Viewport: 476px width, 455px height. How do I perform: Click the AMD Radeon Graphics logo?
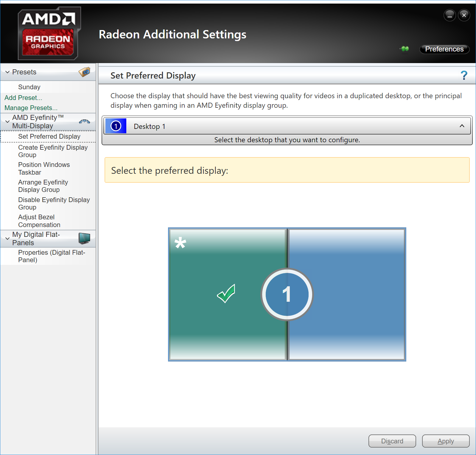pyautogui.click(x=49, y=33)
